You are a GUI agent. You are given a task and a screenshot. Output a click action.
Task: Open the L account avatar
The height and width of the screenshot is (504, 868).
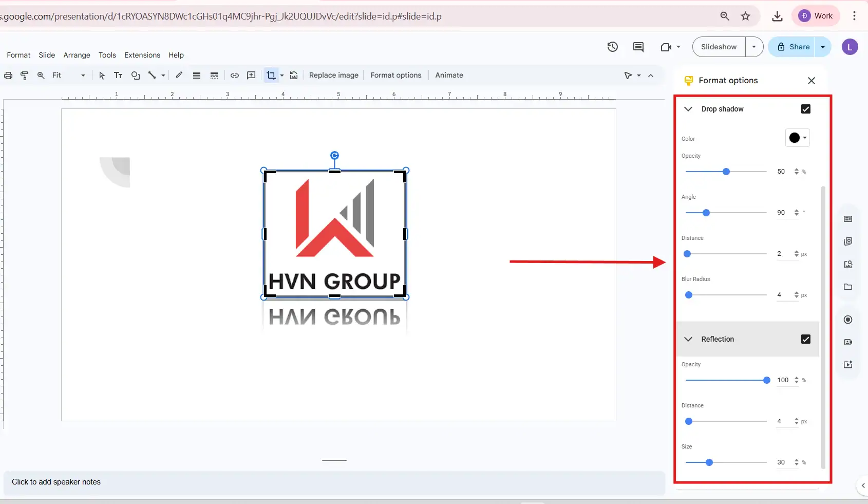(850, 47)
